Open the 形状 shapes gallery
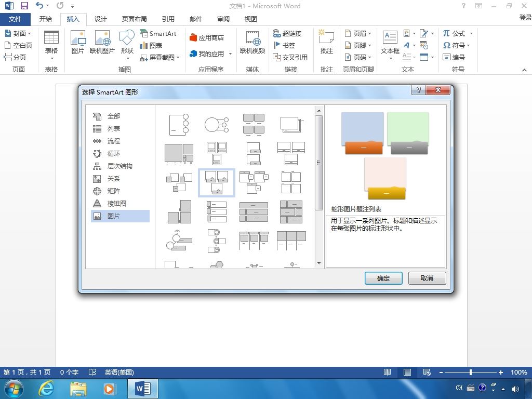Viewport: 532px width, 399px height. (127, 45)
